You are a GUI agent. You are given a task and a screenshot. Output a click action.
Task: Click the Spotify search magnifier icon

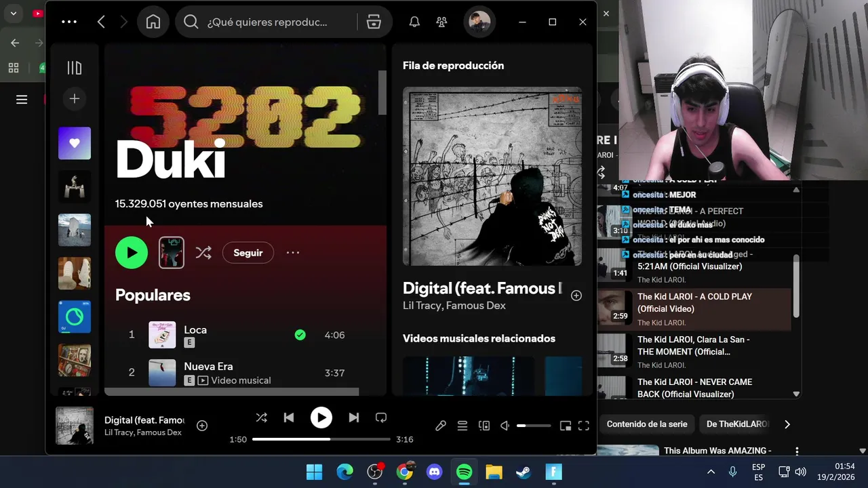point(191,22)
